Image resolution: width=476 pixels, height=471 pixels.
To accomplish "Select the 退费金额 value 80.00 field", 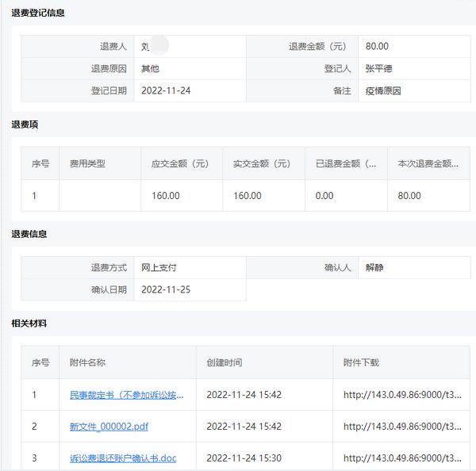I will click(377, 47).
